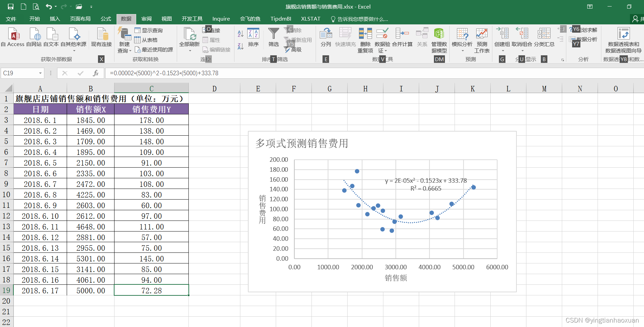Viewport: 644px width, 327px height.
Task: Toggle the 显示查询 query pane
Action: [144, 30]
